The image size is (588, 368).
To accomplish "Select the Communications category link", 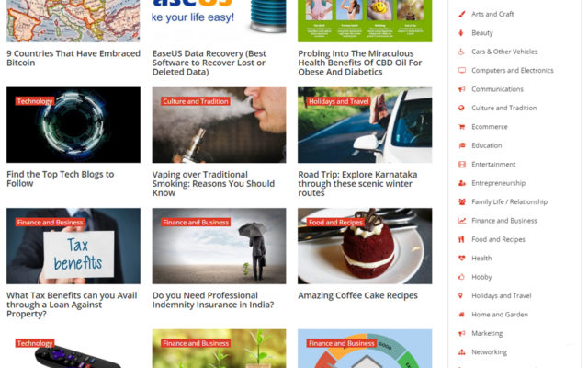I will [x=497, y=89].
